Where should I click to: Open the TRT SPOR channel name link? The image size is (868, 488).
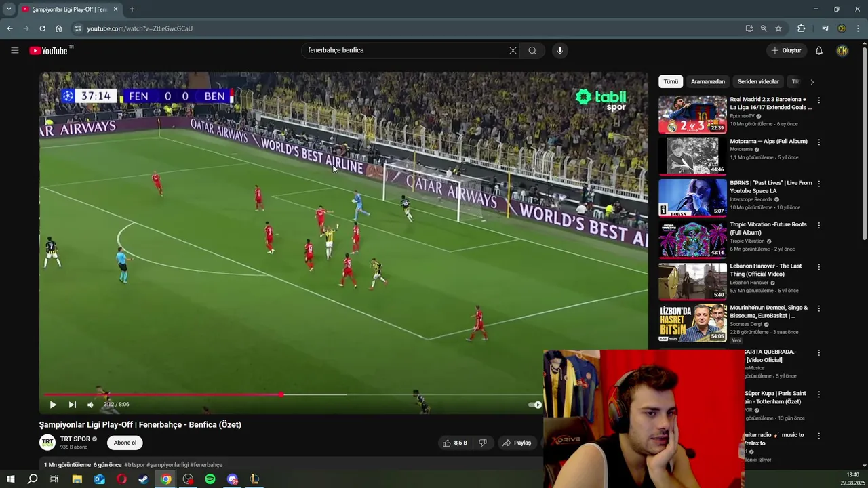(x=75, y=439)
